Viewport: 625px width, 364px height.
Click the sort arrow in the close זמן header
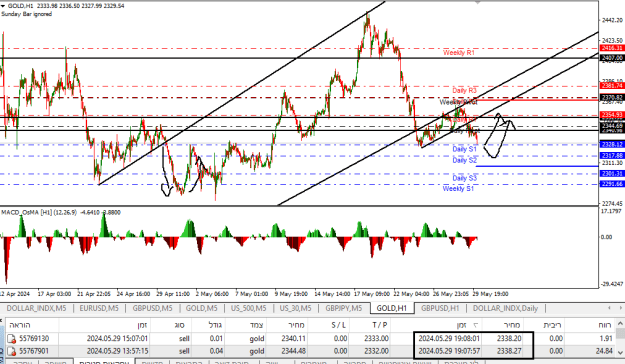(x=475, y=325)
